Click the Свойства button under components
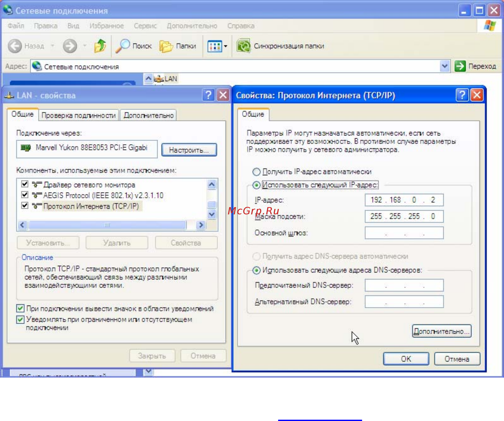Image resolution: width=504 pixels, height=421 pixels. pyautogui.click(x=186, y=243)
